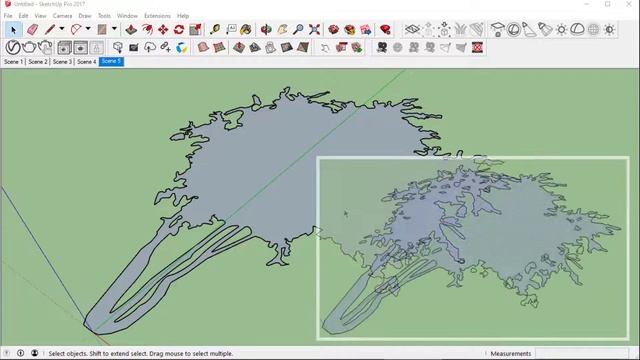The image size is (640, 360).
Task: Open the Extensions menu
Action: click(157, 16)
